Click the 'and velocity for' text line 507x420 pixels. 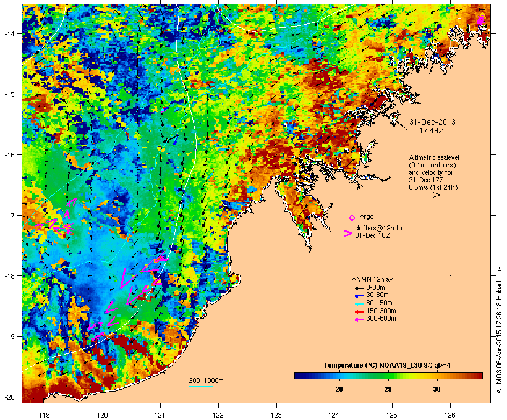pos(431,172)
